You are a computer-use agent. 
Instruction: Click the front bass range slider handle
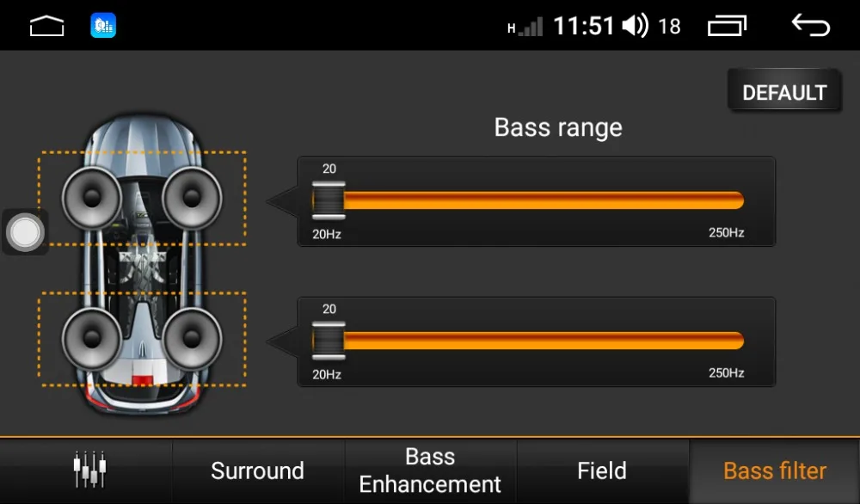pyautogui.click(x=329, y=200)
